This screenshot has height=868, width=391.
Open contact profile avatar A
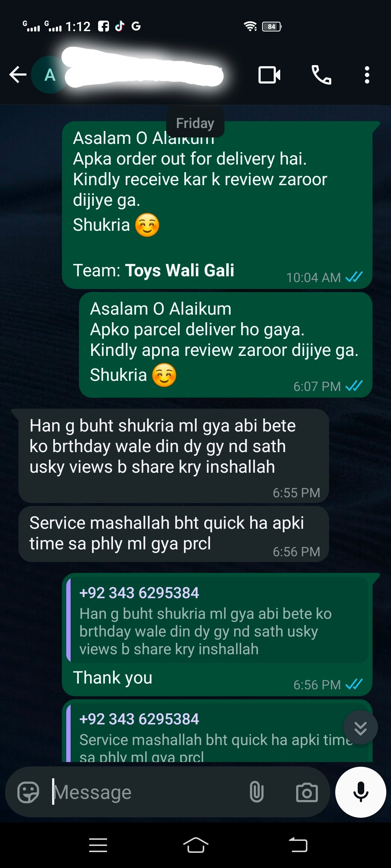[50, 75]
